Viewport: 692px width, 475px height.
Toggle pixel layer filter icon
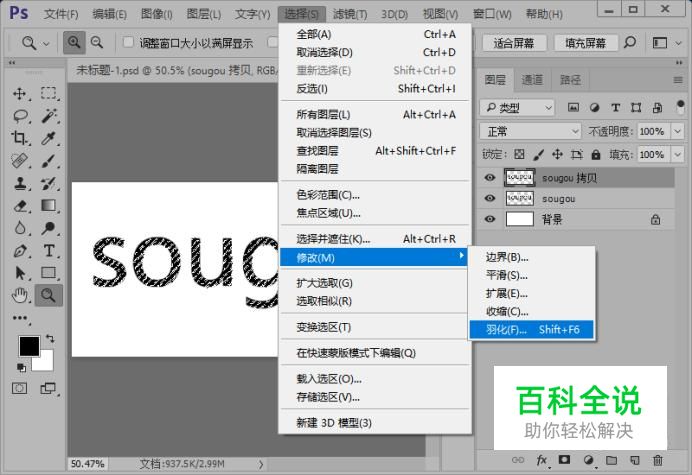pos(573,107)
